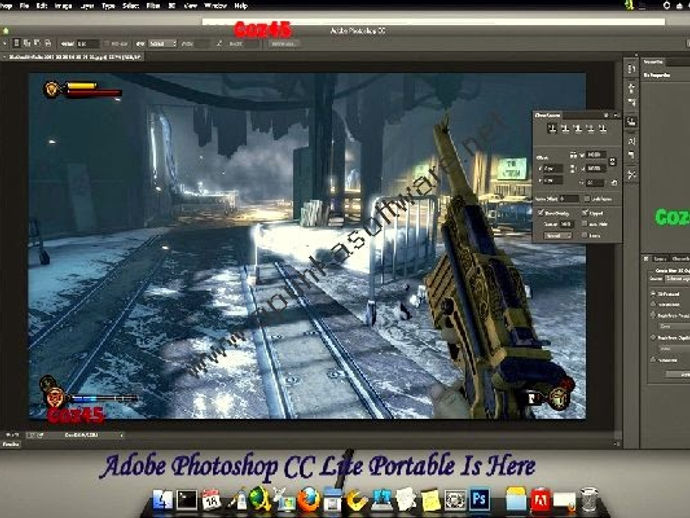Open the Clone Source panel flyout menu
This screenshot has height=518, width=690.
click(x=617, y=115)
